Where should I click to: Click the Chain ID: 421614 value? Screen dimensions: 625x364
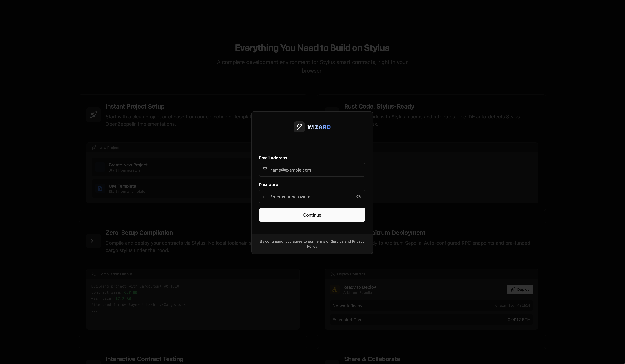point(513,305)
